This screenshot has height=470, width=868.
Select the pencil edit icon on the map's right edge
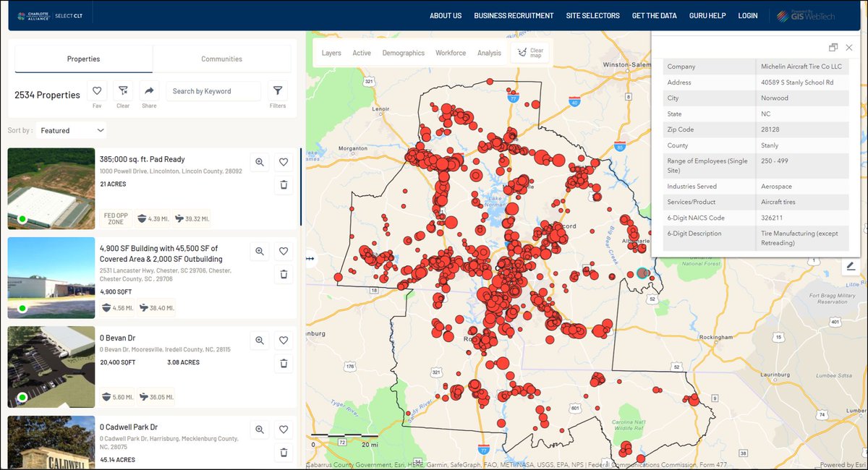coord(851,267)
